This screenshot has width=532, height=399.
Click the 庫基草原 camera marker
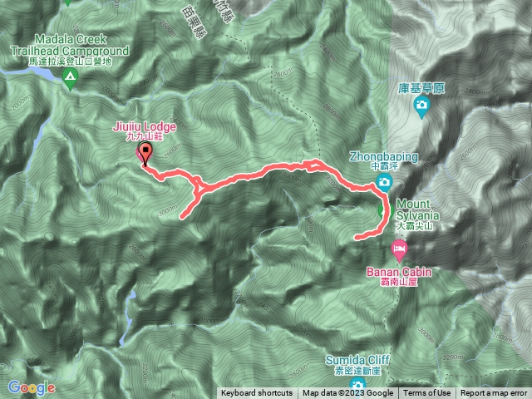coord(421,106)
